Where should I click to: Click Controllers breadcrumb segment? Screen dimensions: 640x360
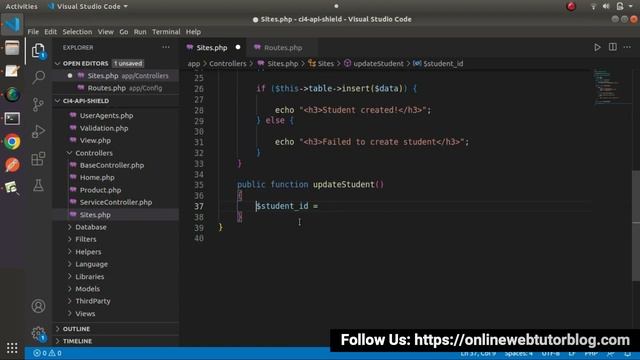click(x=228, y=64)
